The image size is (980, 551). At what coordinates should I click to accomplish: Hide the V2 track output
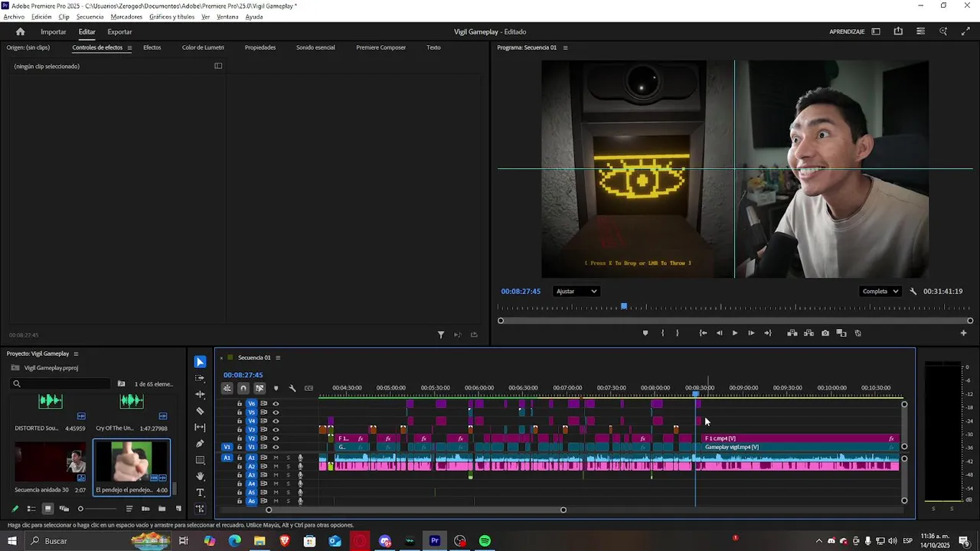[x=276, y=439]
